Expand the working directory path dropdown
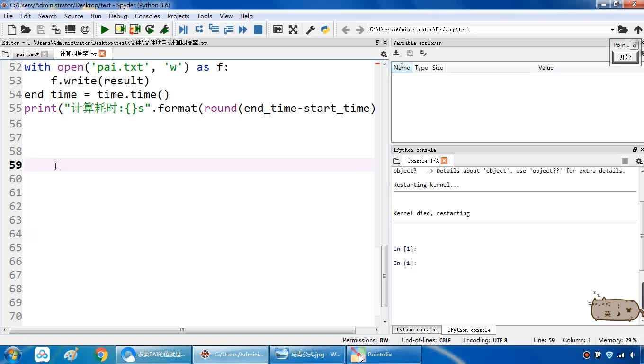The width and height of the screenshot is (644, 364). pos(612,30)
